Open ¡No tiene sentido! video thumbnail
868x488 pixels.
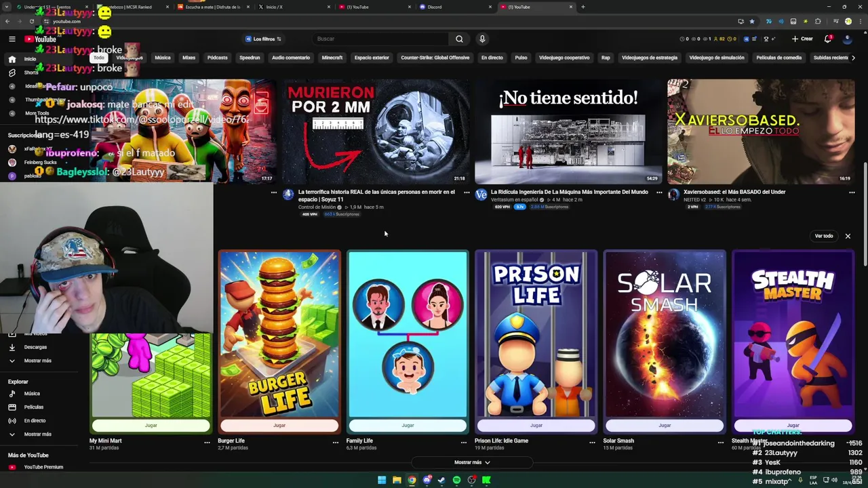(x=568, y=131)
